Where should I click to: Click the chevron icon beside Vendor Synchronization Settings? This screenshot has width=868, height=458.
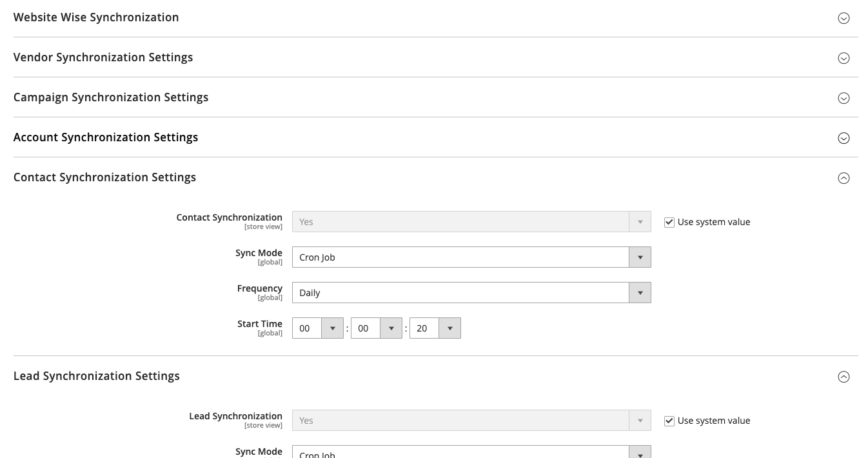click(x=843, y=58)
